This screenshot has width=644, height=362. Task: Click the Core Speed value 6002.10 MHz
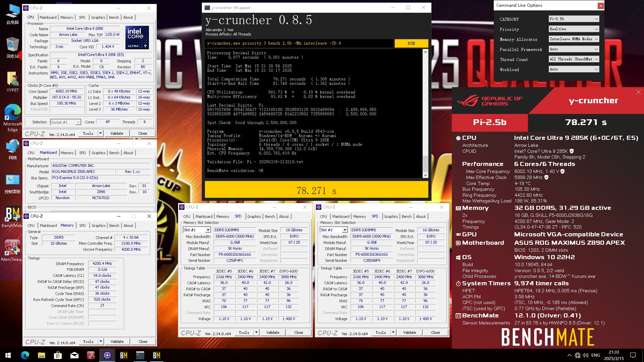[66, 91]
